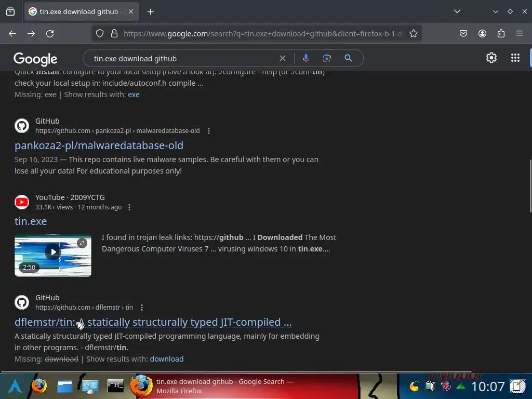Open Google quick settings gear

pyautogui.click(x=491, y=58)
